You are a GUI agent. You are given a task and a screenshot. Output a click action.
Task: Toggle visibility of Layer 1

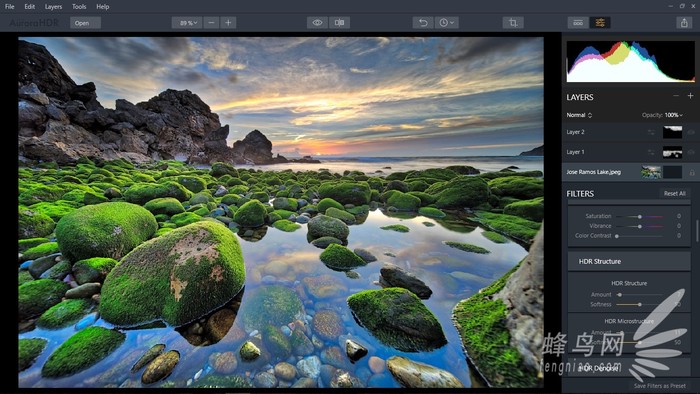click(x=692, y=152)
